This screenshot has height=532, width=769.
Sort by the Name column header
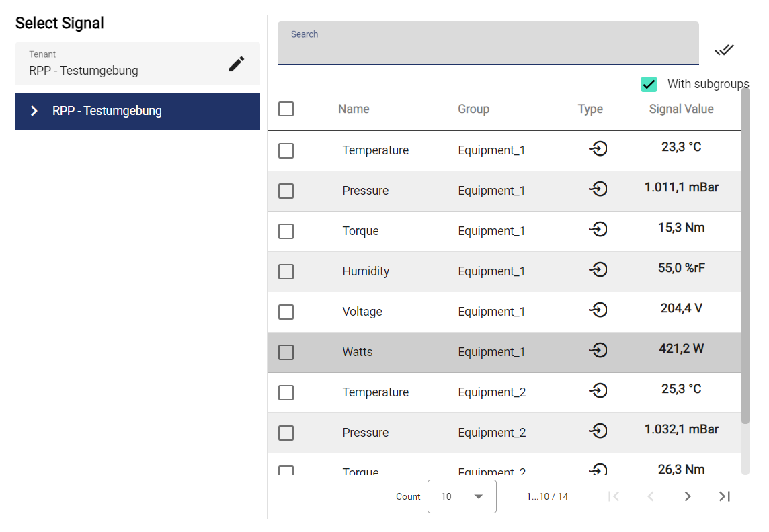pos(354,109)
